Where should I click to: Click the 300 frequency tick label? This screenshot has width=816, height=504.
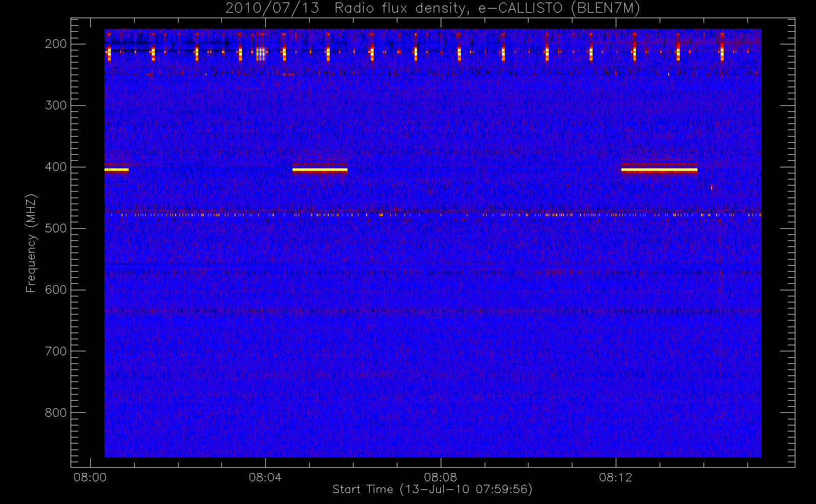(56, 105)
